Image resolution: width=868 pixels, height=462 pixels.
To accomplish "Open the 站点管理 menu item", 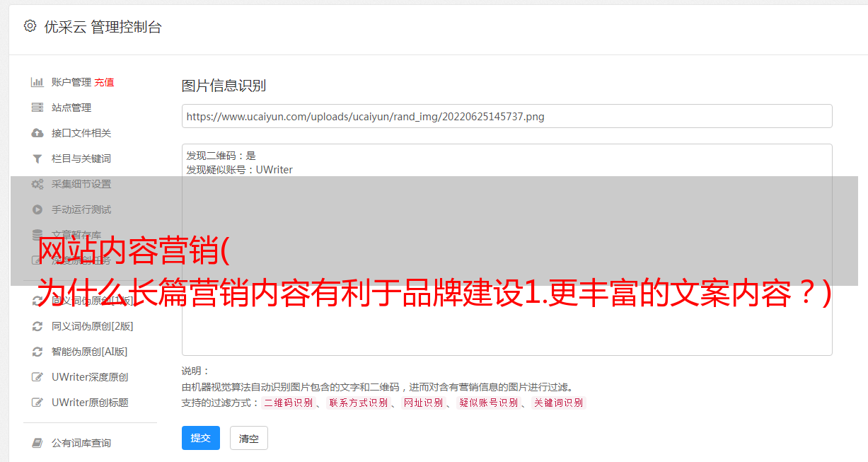I will pos(71,108).
